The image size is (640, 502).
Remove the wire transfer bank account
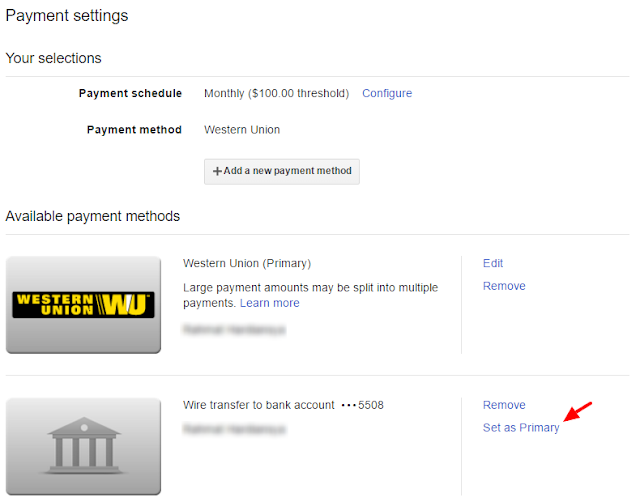tap(504, 405)
